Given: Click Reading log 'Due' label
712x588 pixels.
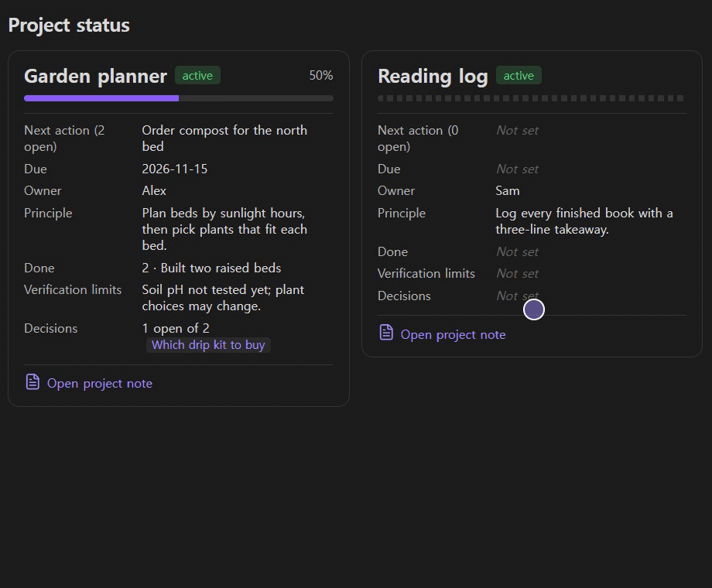Looking at the screenshot, I should pyautogui.click(x=389, y=169).
